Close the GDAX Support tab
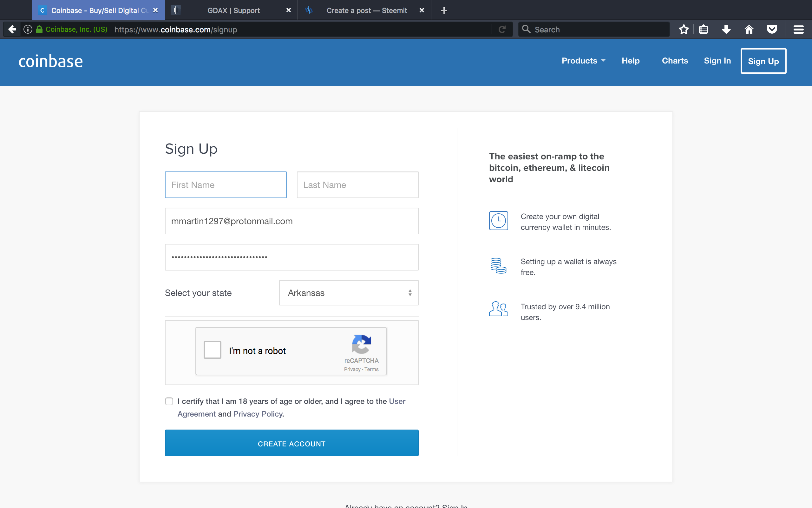The height and width of the screenshot is (508, 812). 289,10
